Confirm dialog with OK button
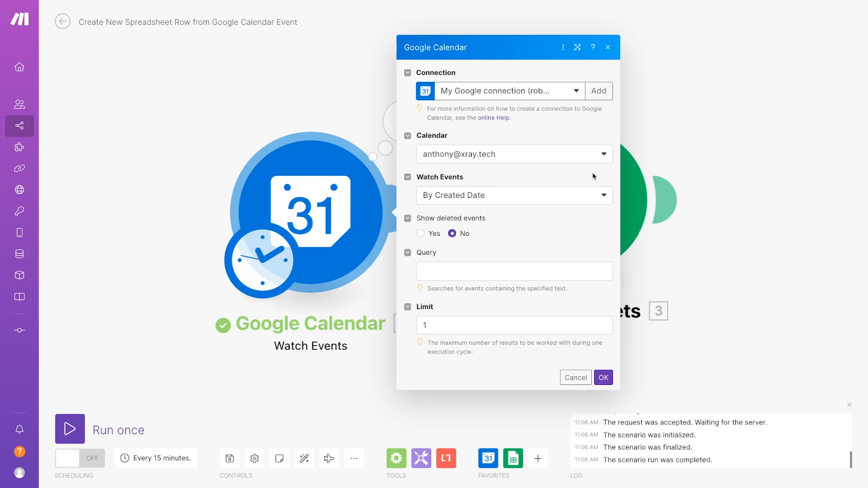The image size is (868, 488). 603,377
